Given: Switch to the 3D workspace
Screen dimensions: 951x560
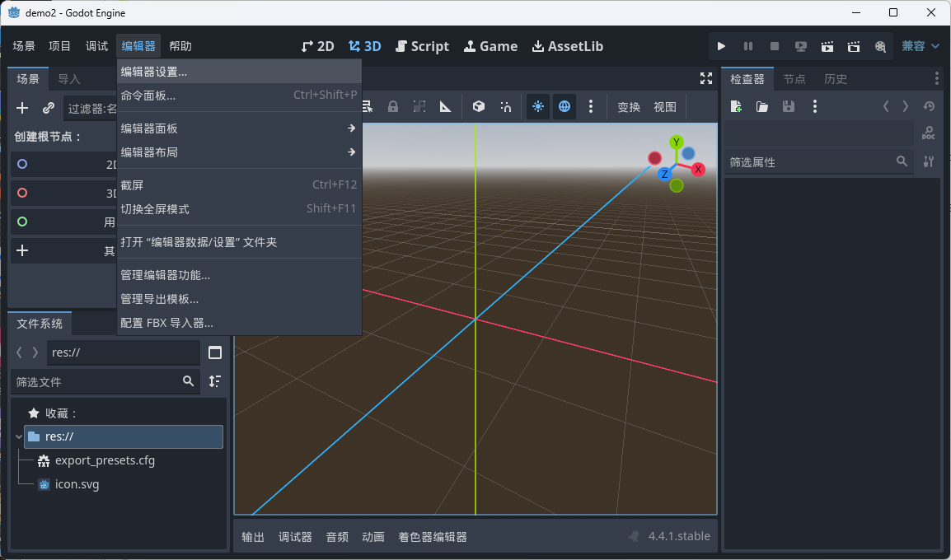Looking at the screenshot, I should [x=364, y=46].
